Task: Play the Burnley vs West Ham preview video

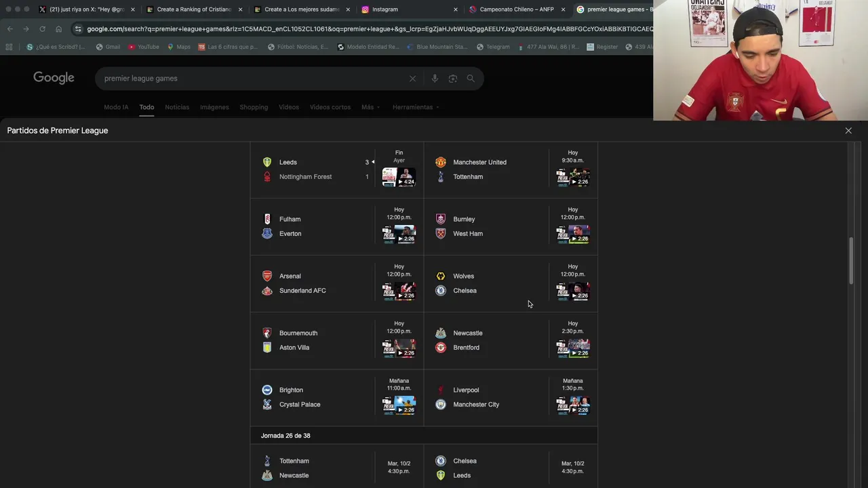Action: 573,234
